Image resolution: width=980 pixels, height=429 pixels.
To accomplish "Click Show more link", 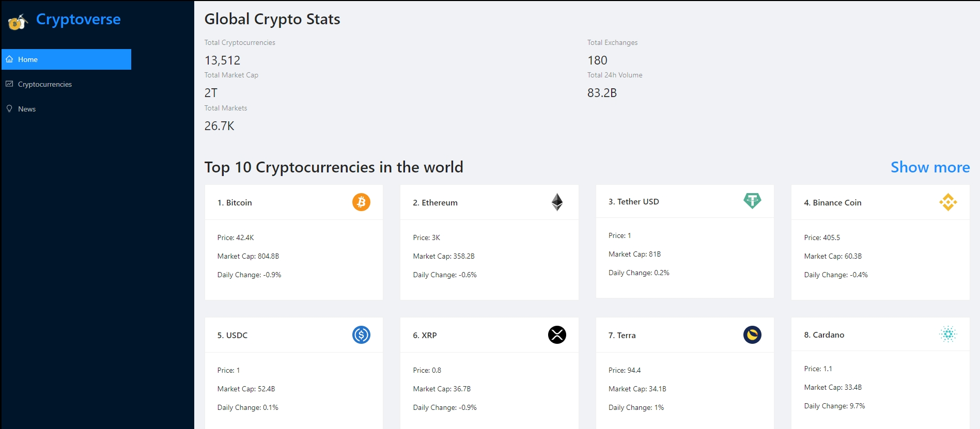I will point(930,167).
